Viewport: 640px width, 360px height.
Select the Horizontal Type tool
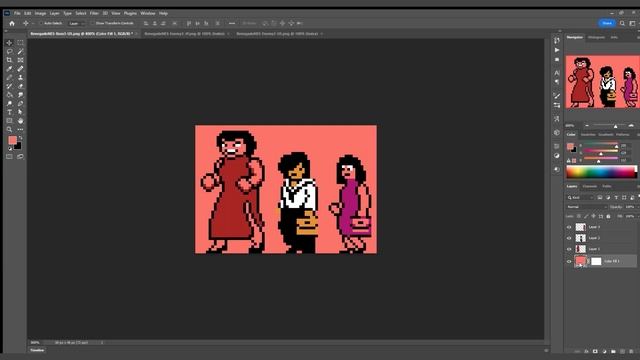point(9,112)
